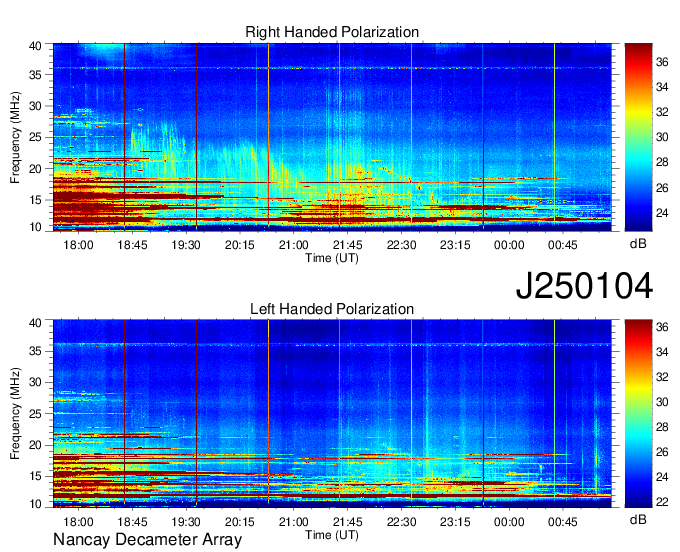Click the 35 MHz tick on right-handed plot

[35, 75]
